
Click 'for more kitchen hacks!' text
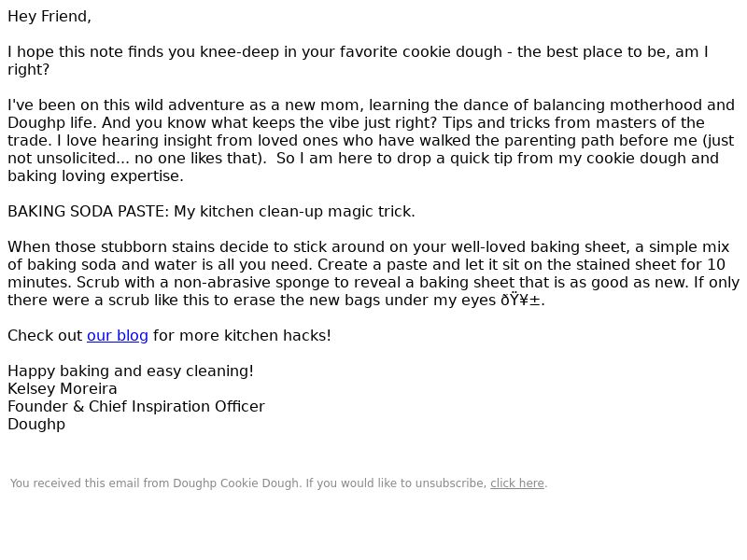(x=242, y=336)
